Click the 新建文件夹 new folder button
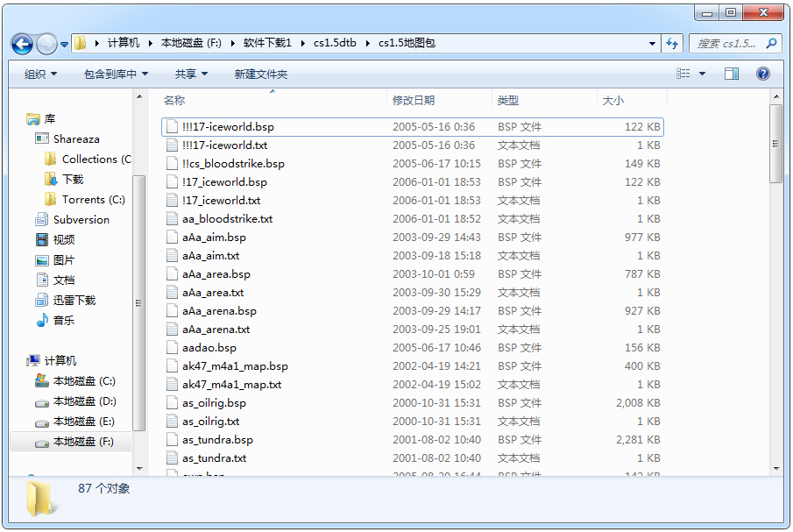 coord(260,74)
